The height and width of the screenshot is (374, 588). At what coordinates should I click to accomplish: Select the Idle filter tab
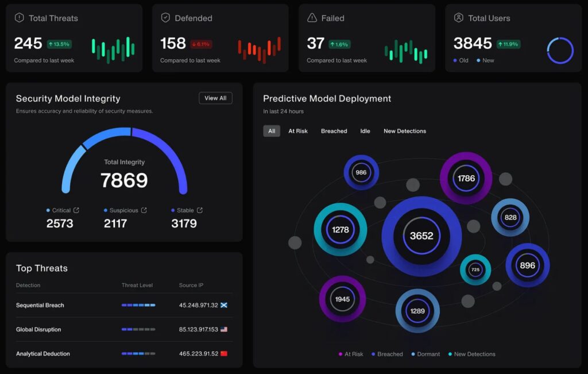click(365, 131)
